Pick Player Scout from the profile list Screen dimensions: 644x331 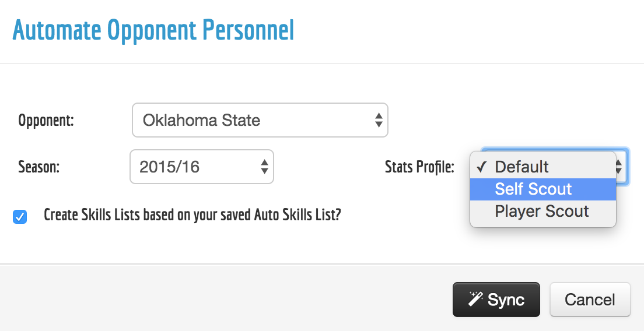[542, 212]
